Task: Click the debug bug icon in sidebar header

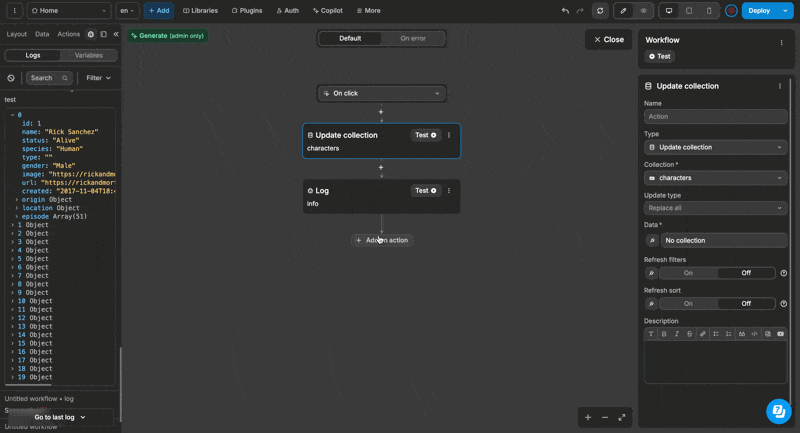Action: coord(91,34)
